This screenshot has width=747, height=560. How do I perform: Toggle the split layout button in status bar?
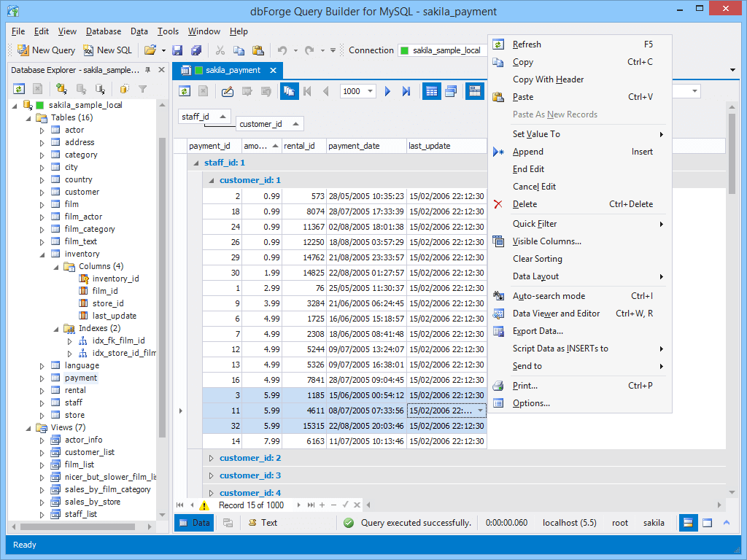point(688,522)
